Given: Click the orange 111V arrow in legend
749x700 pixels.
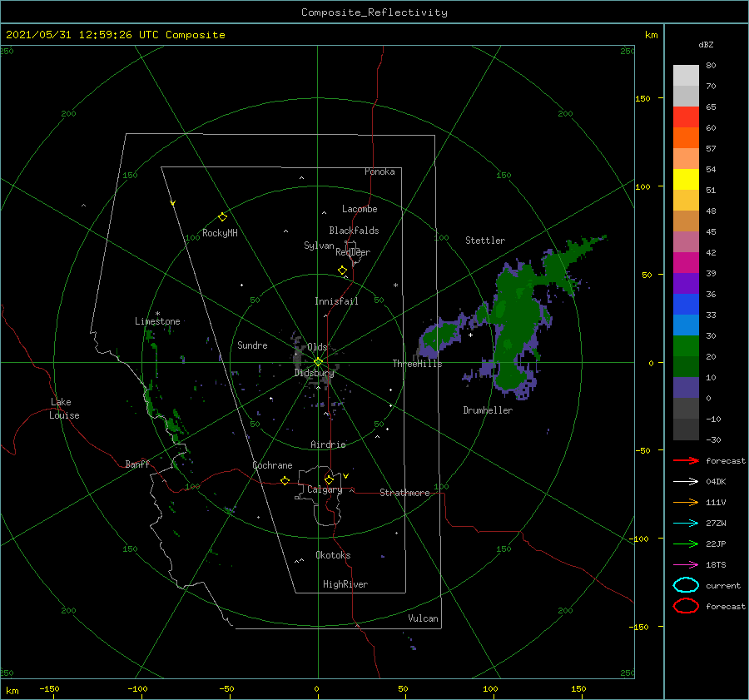Looking at the screenshot, I should (686, 502).
